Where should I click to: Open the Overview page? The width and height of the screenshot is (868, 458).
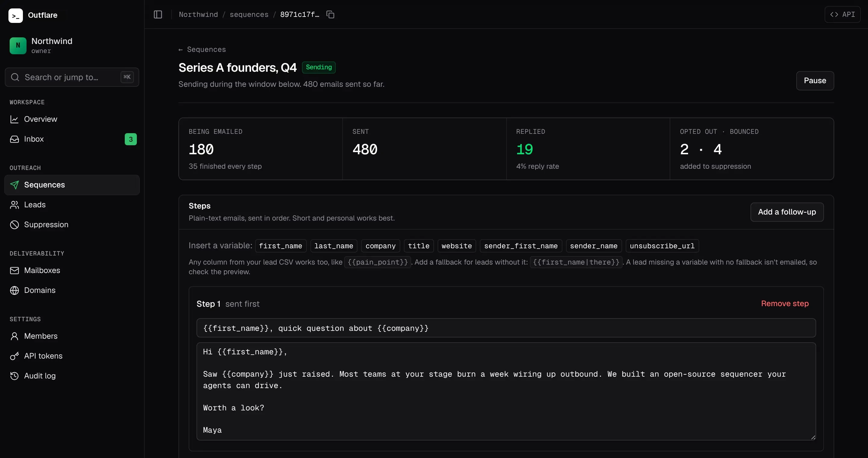coord(72,119)
